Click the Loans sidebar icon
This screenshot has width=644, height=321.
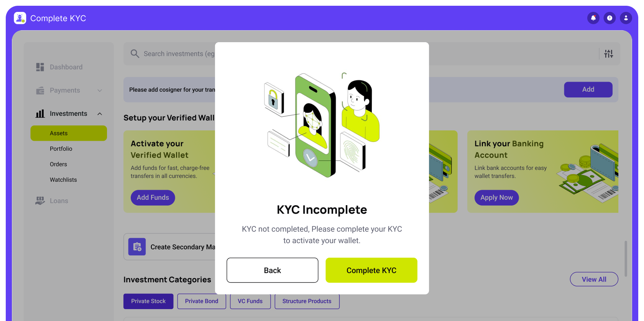[x=40, y=201]
